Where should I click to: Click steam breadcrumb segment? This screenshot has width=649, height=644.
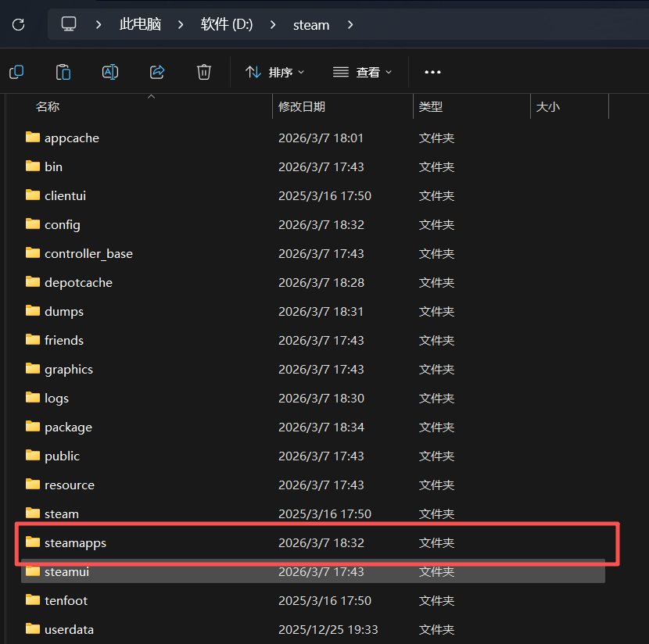pyautogui.click(x=311, y=25)
